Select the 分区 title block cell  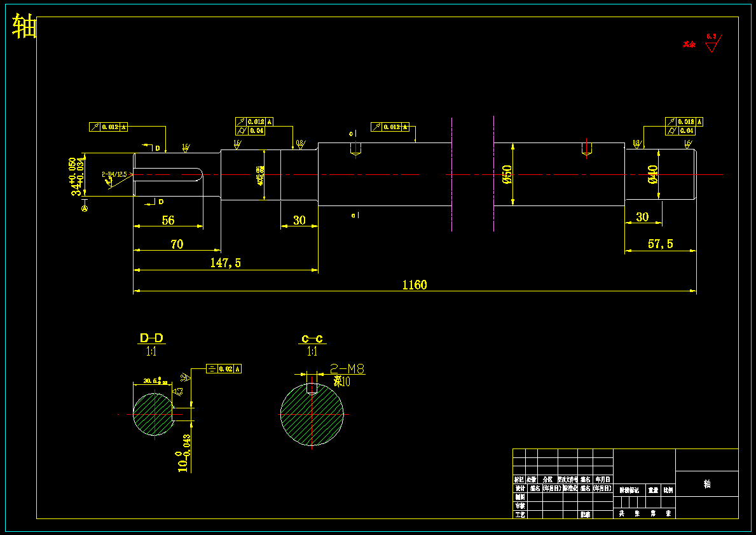coord(547,480)
